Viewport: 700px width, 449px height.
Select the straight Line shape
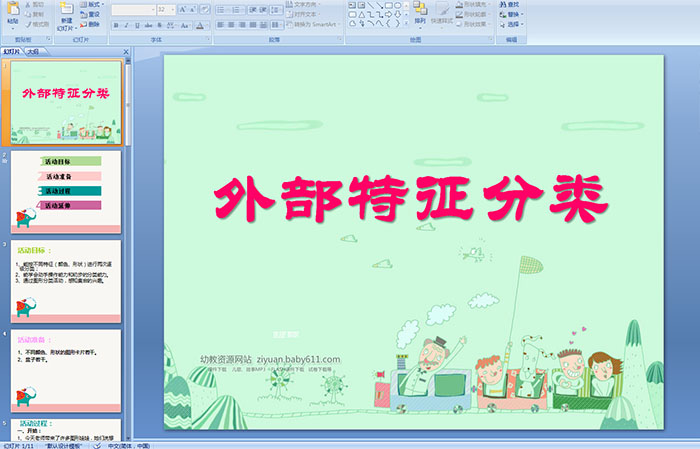370,5
